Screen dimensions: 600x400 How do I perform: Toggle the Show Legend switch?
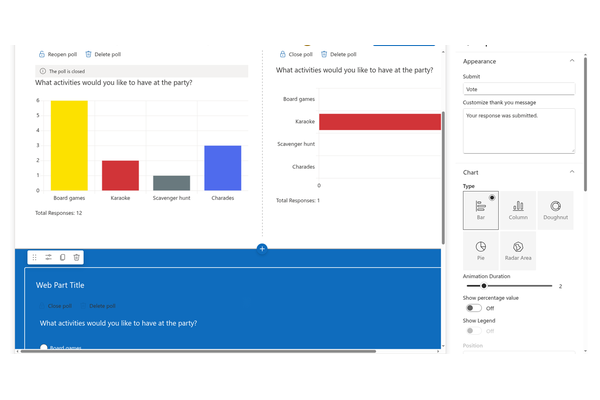[x=474, y=331]
